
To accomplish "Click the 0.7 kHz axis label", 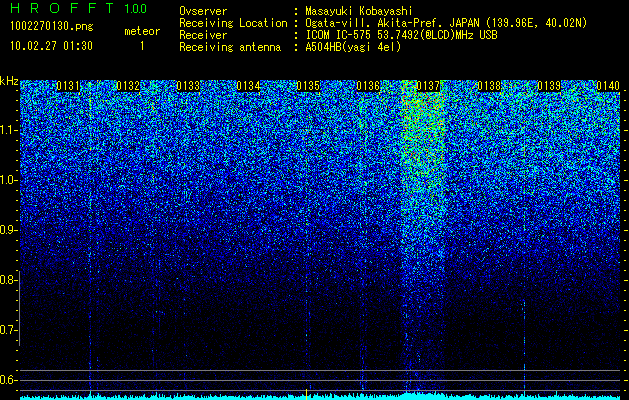I will (9, 330).
